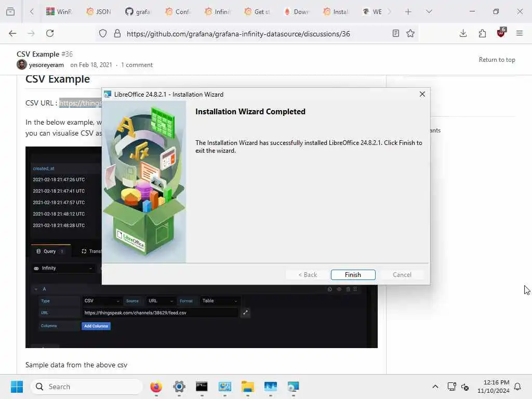Click the muted volume icon in system tray
The height and width of the screenshot is (399, 532).
(x=465, y=387)
